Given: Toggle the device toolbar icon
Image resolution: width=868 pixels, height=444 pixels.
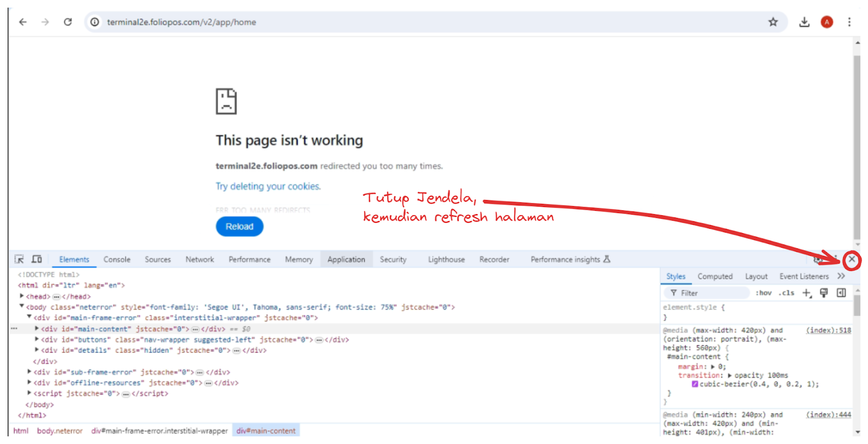Looking at the screenshot, I should pyautogui.click(x=37, y=259).
